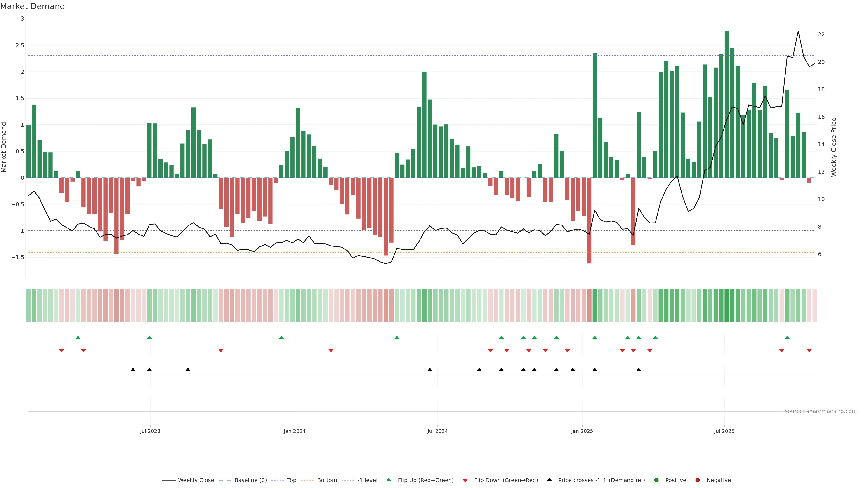Click the Jul 2024 x-axis label
This screenshot has height=488, width=868.
pyautogui.click(x=437, y=431)
